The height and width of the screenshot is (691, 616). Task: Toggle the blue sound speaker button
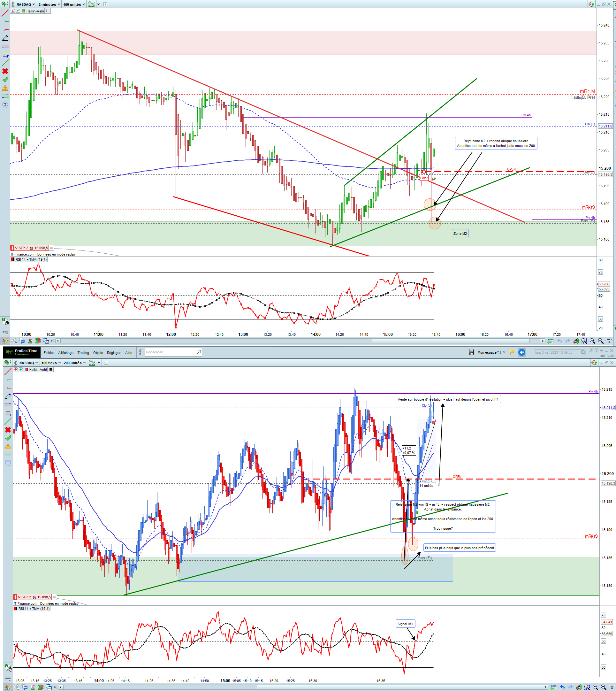[521, 352]
